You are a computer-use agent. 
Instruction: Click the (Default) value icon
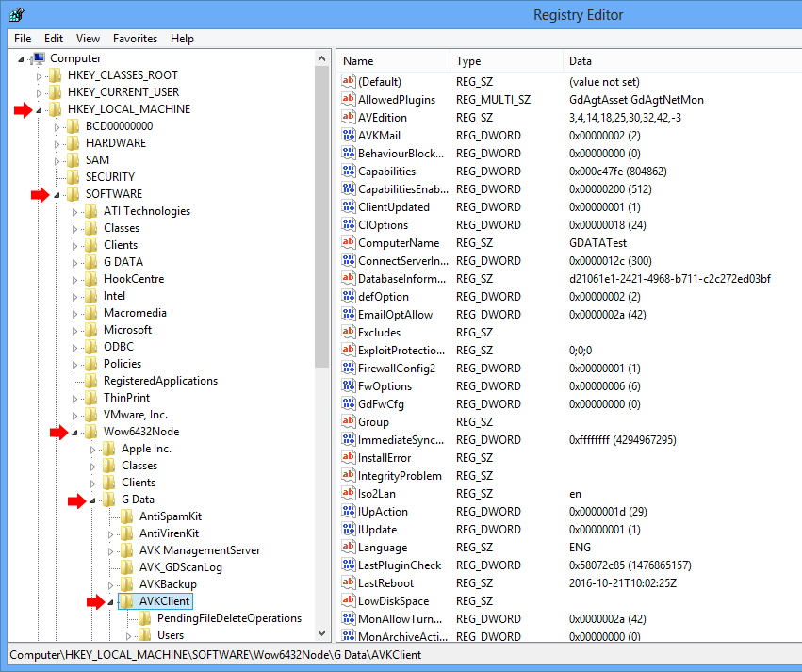[349, 81]
